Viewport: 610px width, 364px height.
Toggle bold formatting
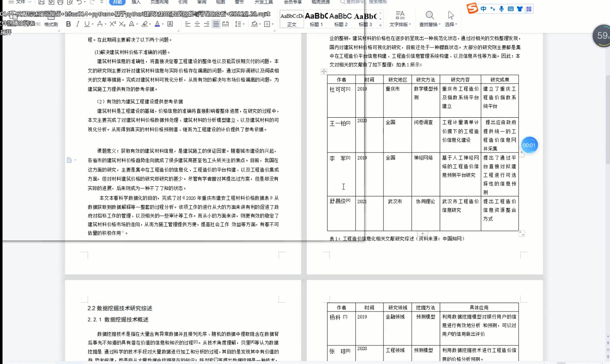pyautogui.click(x=69, y=24)
